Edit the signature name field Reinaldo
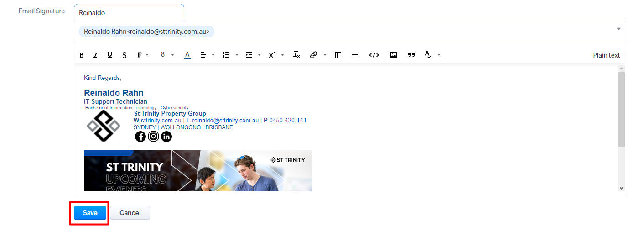 click(129, 13)
